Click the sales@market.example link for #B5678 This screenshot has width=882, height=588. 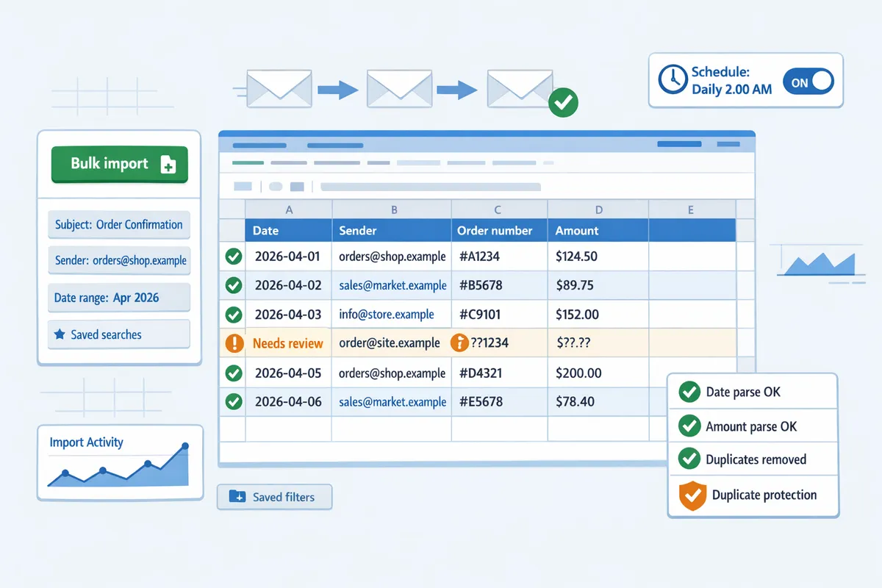392,285
